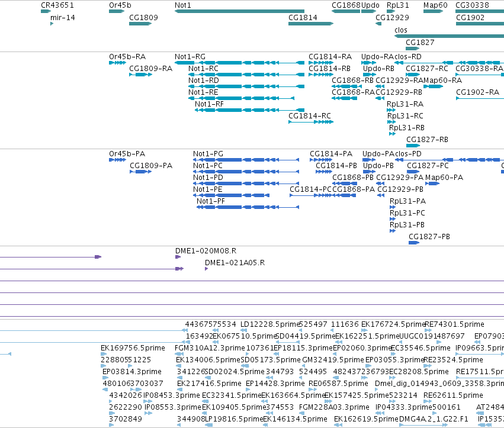Select the DMG4A.2_1.G22.F1 EST label
Image resolution: width=504 pixels, height=428 pixels.
point(434,419)
